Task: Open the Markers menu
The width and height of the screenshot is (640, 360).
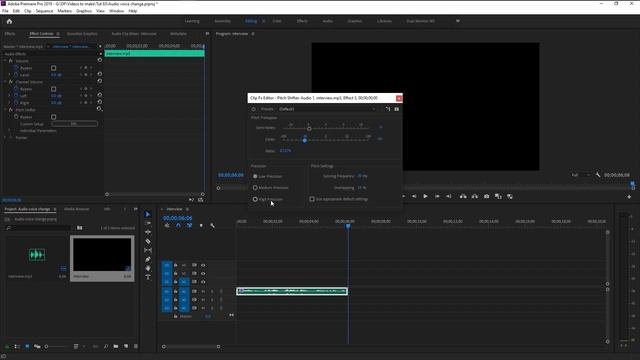Action: (64, 11)
